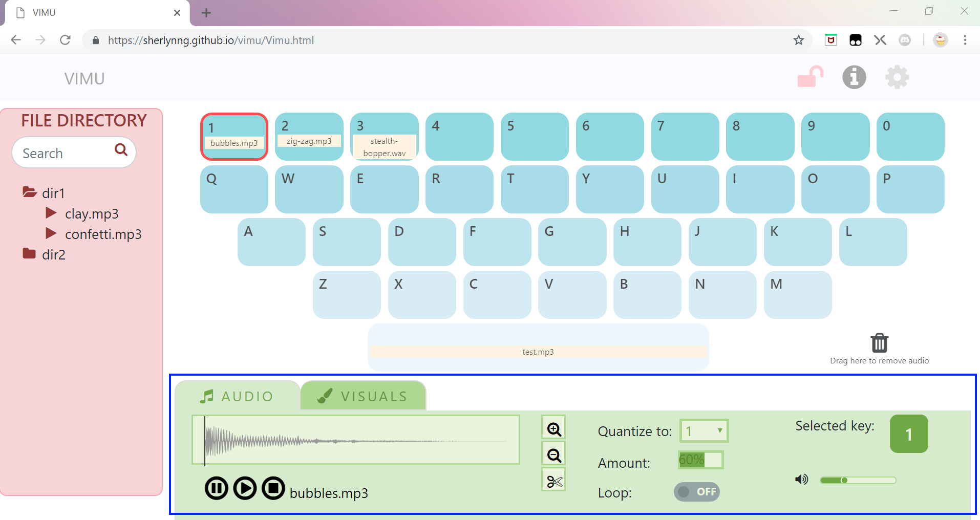Toggle Loop from OFF to ON
980x520 pixels.
point(696,492)
